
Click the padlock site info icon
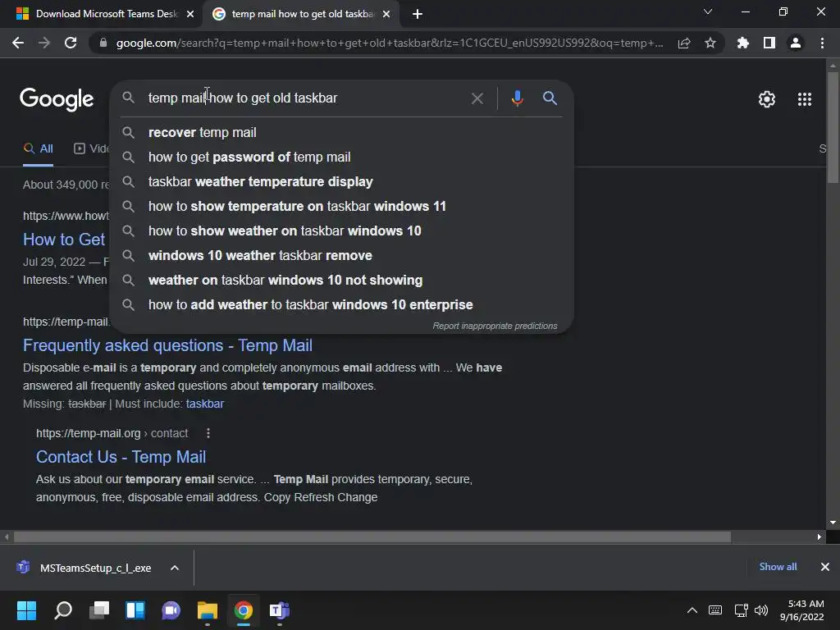(x=103, y=43)
